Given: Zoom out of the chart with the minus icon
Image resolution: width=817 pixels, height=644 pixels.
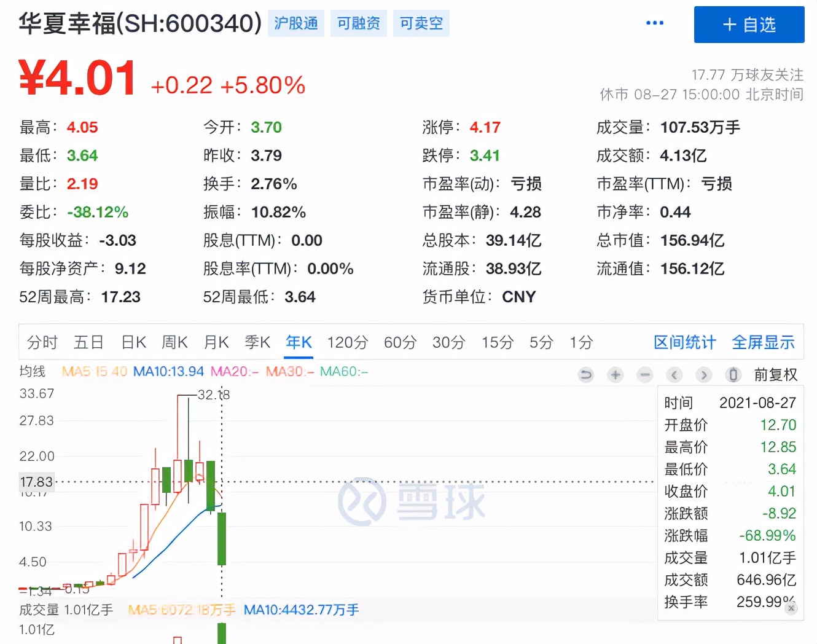Looking at the screenshot, I should 644,375.
